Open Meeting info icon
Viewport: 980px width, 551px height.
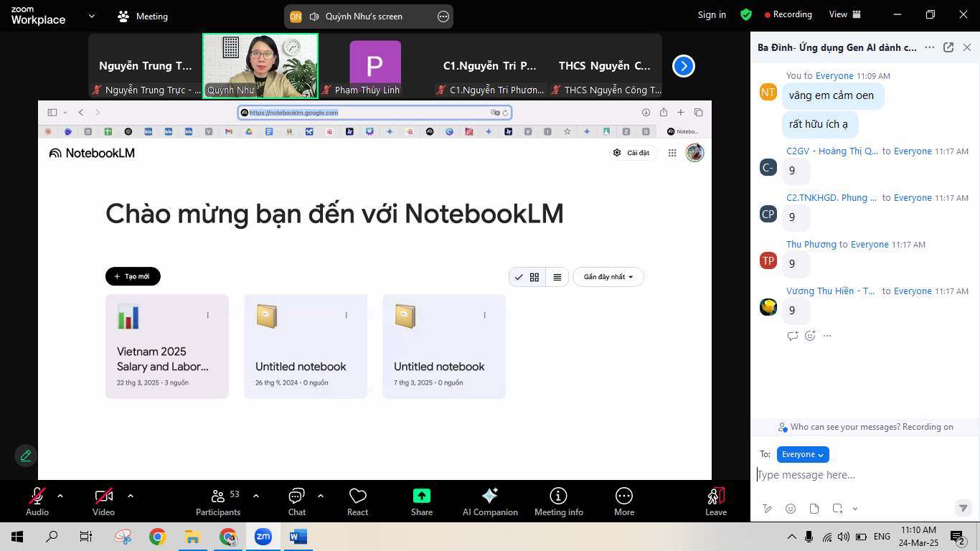coord(558,496)
